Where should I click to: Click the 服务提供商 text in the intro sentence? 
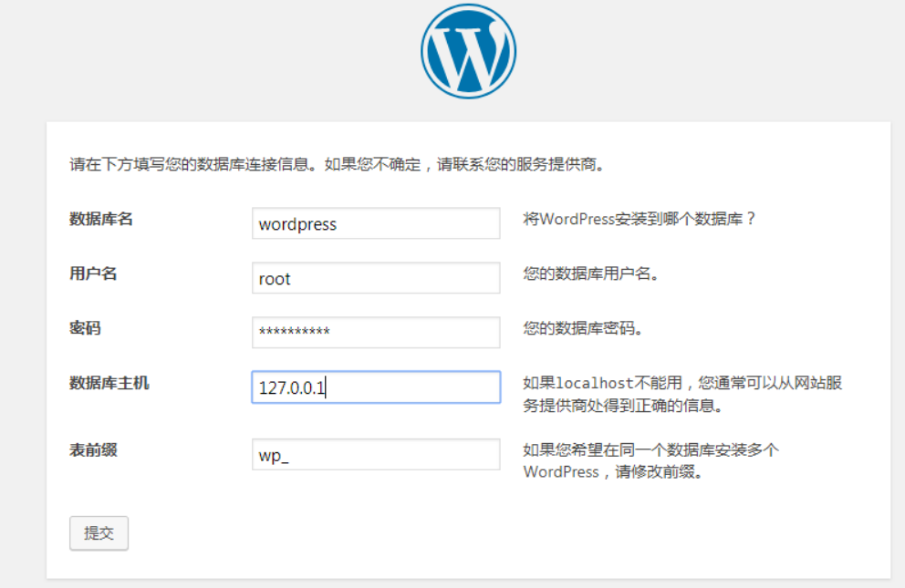point(567,166)
